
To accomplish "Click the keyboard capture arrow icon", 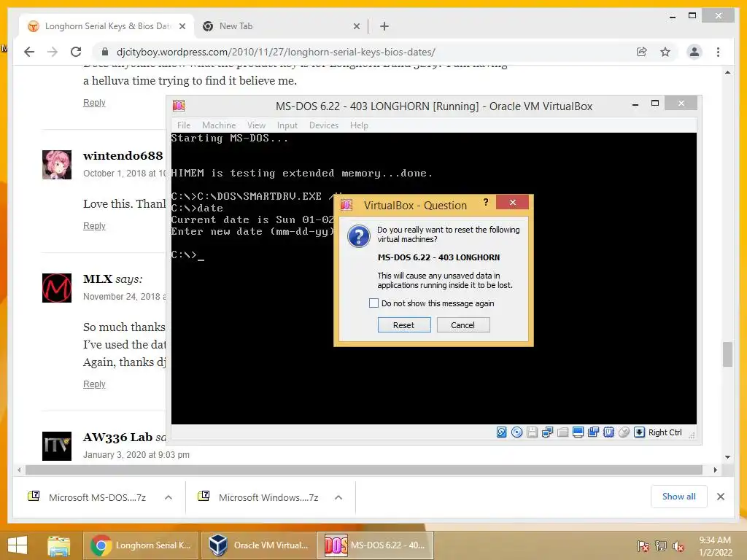I will pos(639,432).
